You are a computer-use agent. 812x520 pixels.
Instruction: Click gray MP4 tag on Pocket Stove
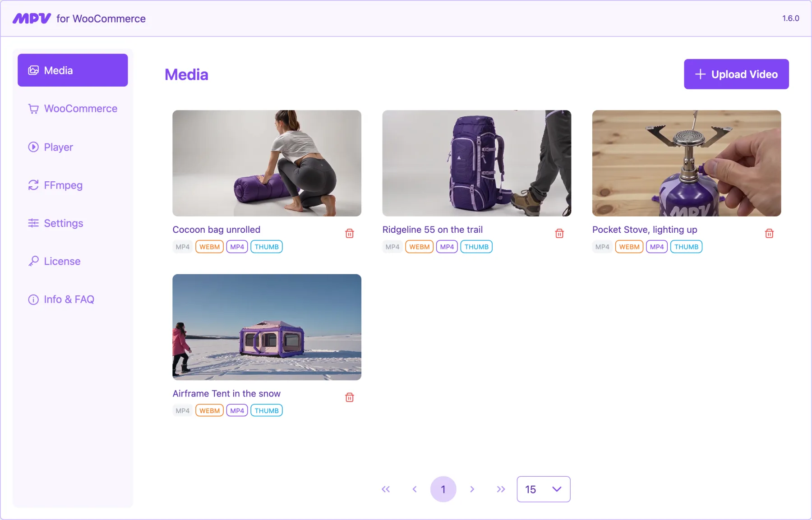click(x=602, y=247)
